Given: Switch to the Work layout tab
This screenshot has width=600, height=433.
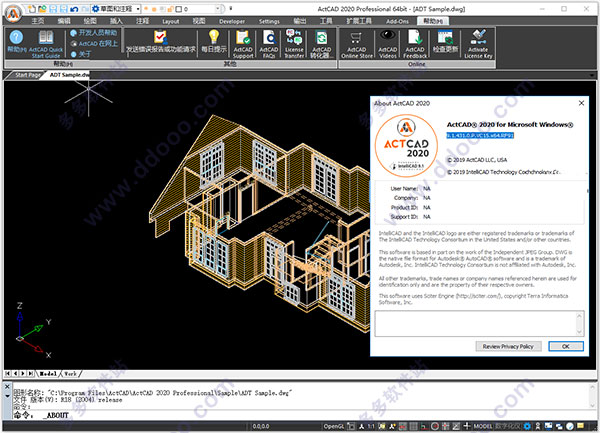Looking at the screenshot, I should click(70, 374).
